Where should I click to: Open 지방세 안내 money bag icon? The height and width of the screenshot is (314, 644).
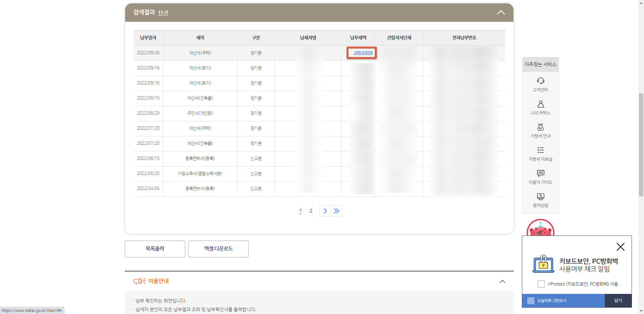(x=540, y=127)
